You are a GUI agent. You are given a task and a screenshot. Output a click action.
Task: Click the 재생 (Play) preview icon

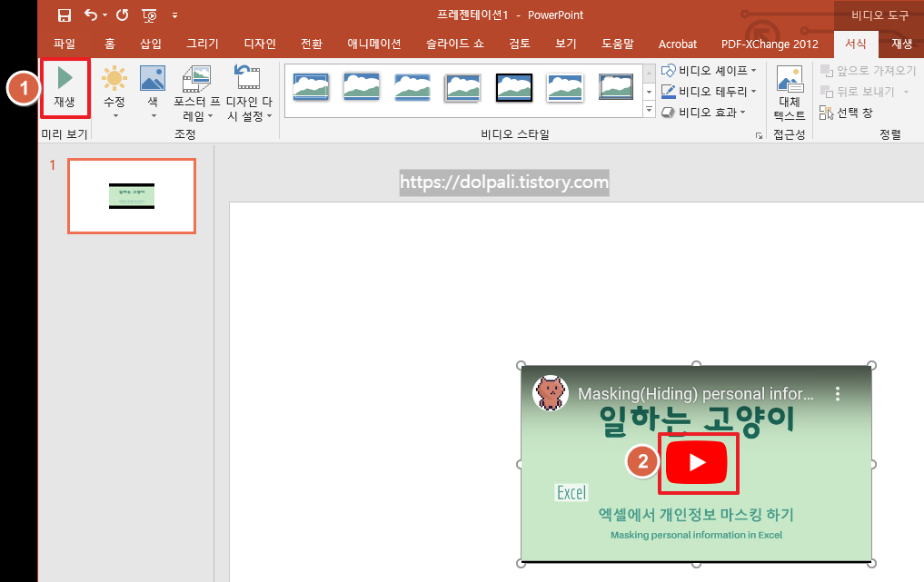[65, 88]
